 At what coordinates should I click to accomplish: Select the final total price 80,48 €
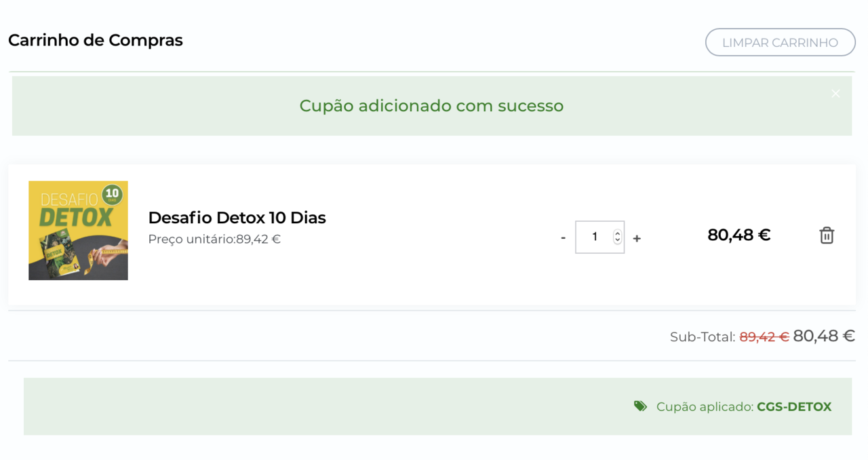823,335
